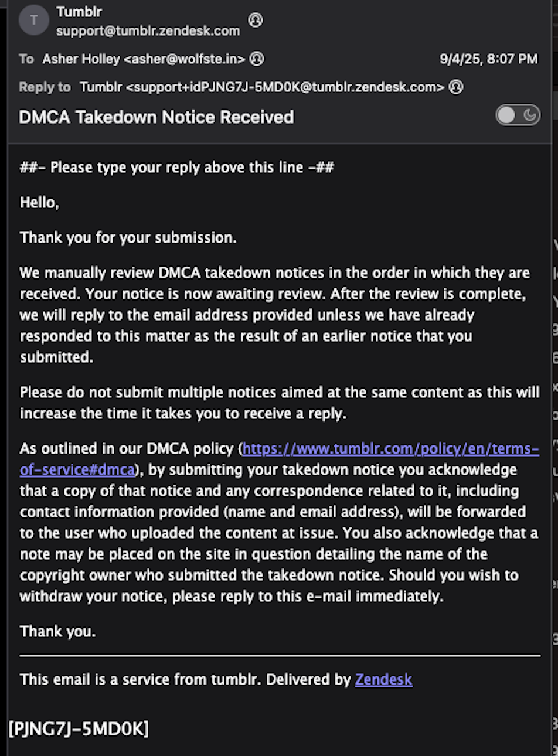Click the 9/4/25, 8:07 PM timestamp
Viewport: 558px width, 756px height.
pos(488,59)
